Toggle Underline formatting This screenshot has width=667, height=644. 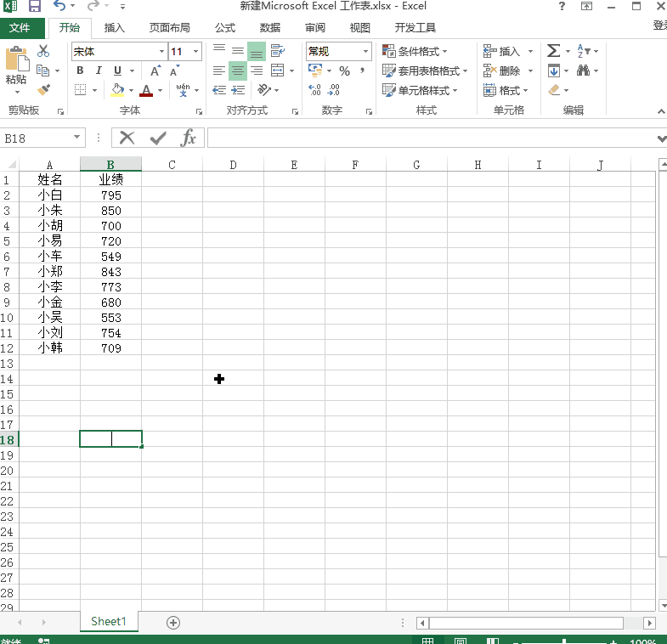click(117, 71)
